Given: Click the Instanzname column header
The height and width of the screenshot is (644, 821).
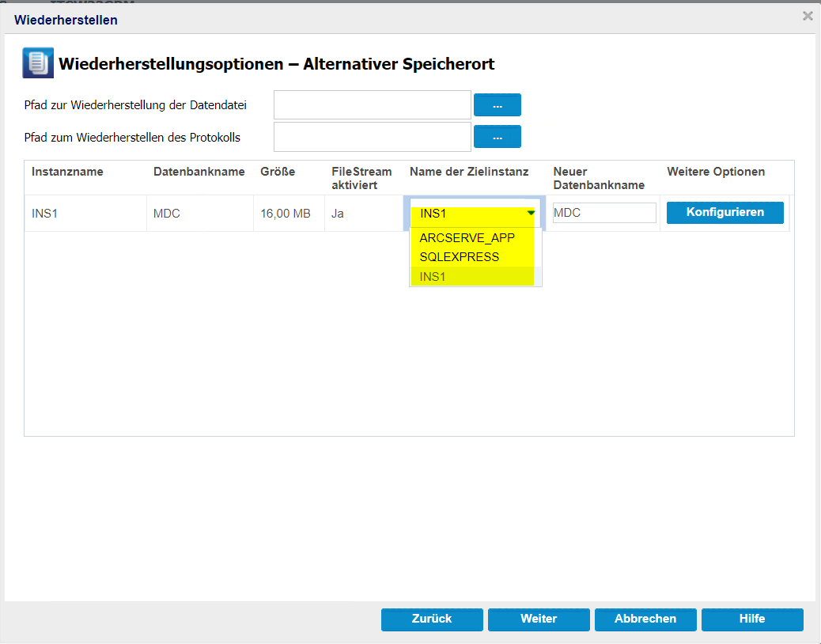Looking at the screenshot, I should click(67, 172).
